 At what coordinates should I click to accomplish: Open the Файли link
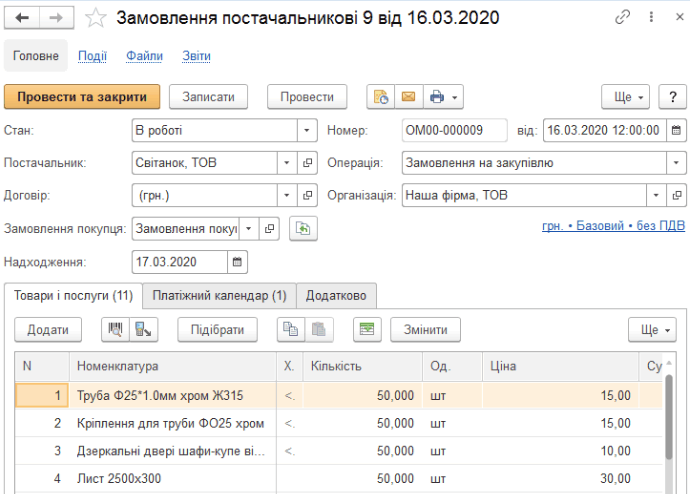pyautogui.click(x=144, y=56)
